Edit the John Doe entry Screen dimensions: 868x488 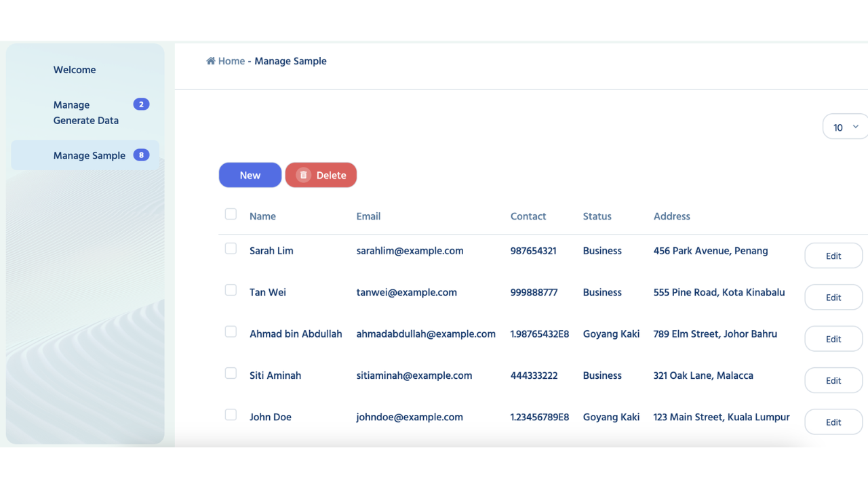[x=833, y=422]
